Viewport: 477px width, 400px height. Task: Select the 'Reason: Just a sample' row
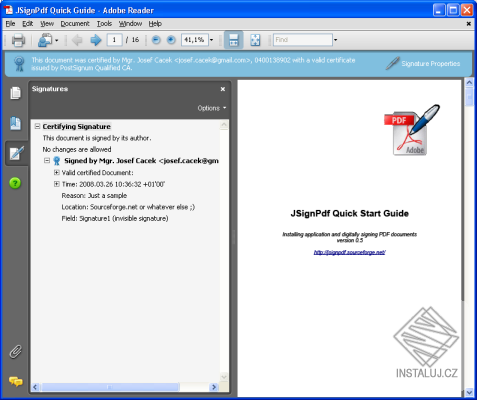(94, 196)
